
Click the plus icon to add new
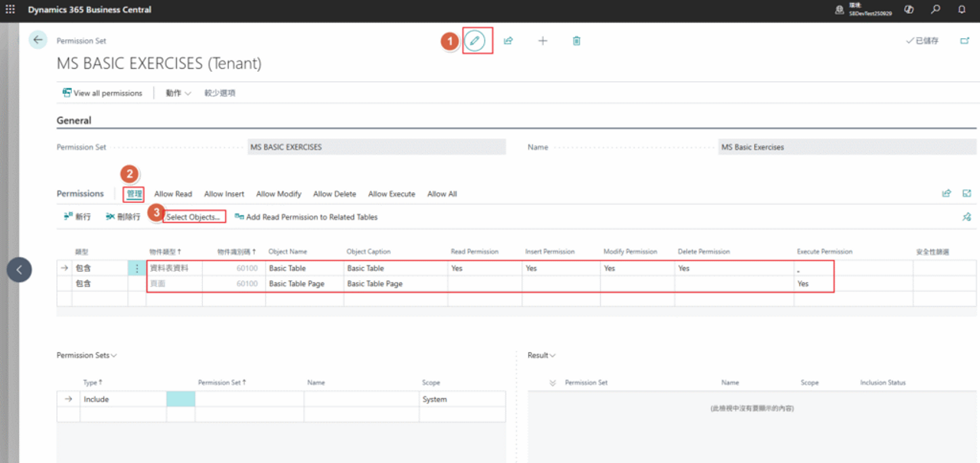pos(543,41)
